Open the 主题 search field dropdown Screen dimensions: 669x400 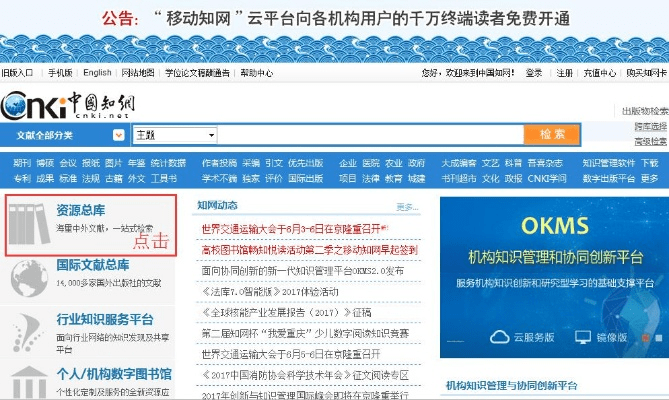coord(175,135)
